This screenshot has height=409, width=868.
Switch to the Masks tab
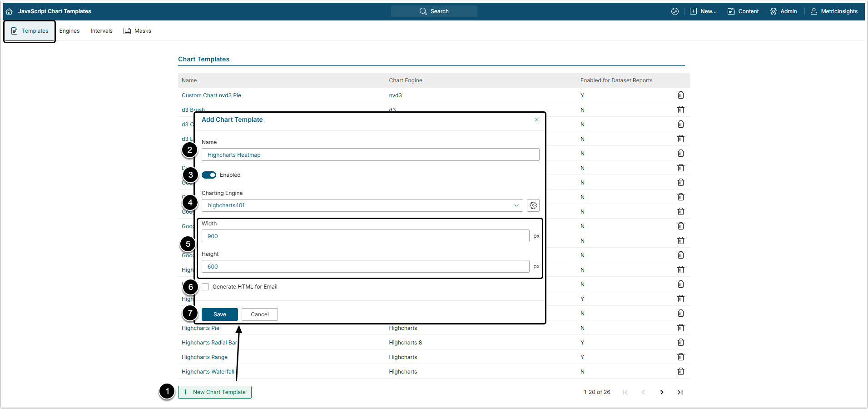[138, 31]
